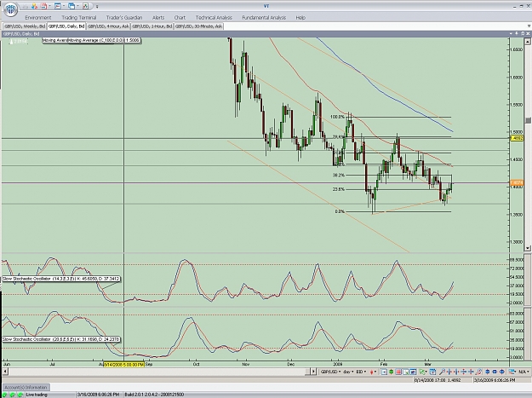Click the middle blue circle-bar icon
532x398 pixels.
coord(495,372)
